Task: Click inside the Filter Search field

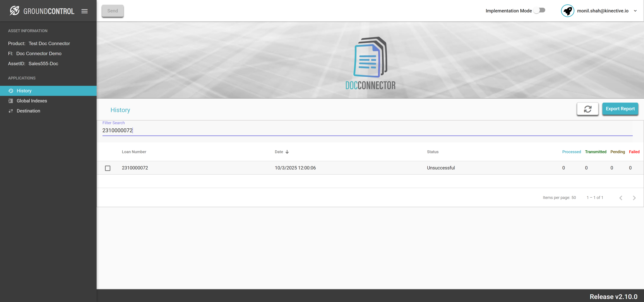Action: pos(367,130)
